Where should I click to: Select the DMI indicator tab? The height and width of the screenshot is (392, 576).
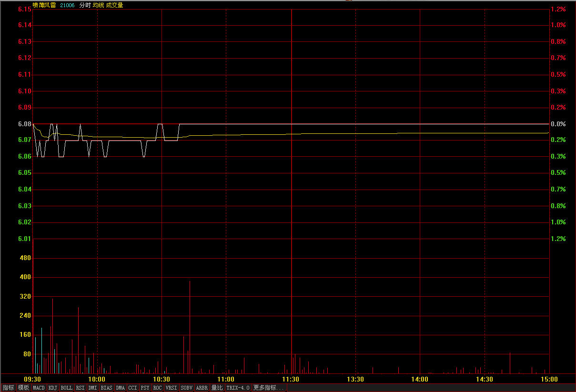click(92, 388)
